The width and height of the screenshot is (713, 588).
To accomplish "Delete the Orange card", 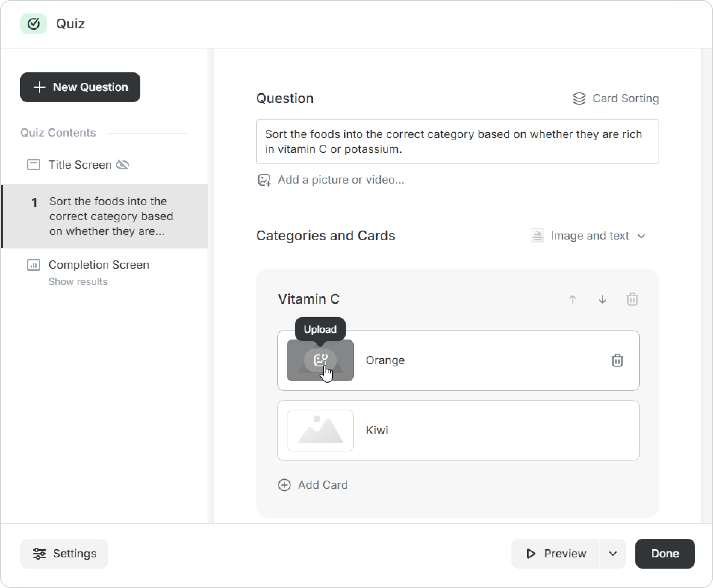I will click(617, 360).
